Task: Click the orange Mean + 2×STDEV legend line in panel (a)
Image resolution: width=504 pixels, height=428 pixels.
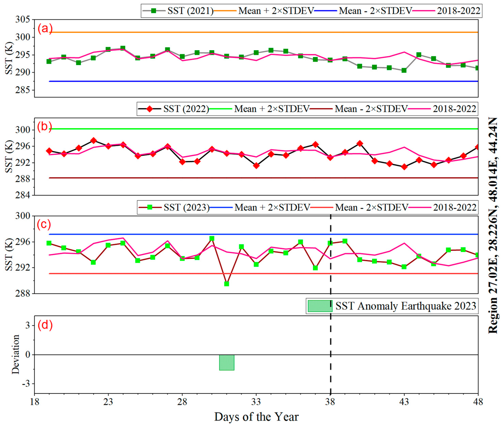Action: (x=225, y=11)
